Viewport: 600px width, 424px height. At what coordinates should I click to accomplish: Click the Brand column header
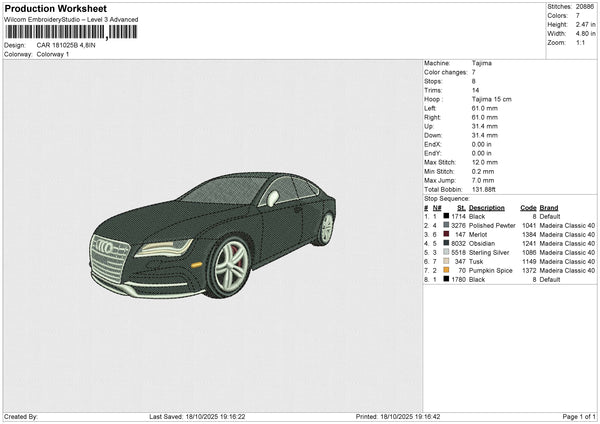click(548, 207)
